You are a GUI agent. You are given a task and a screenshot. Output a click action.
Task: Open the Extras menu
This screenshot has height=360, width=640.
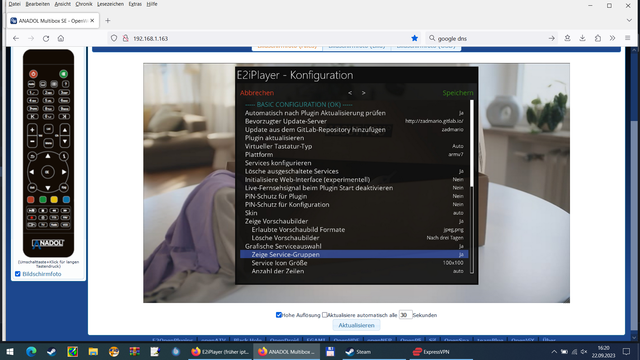[135, 4]
